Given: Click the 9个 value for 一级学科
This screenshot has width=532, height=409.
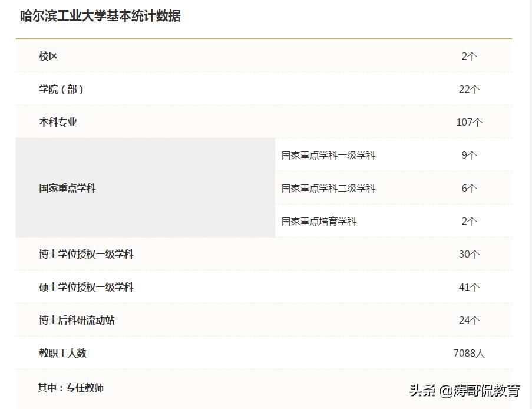Looking at the screenshot, I should tap(468, 155).
